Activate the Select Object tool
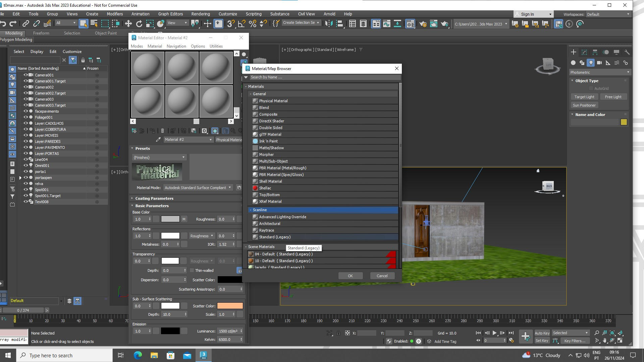Screen dimensions: 644x362 point(83,23)
